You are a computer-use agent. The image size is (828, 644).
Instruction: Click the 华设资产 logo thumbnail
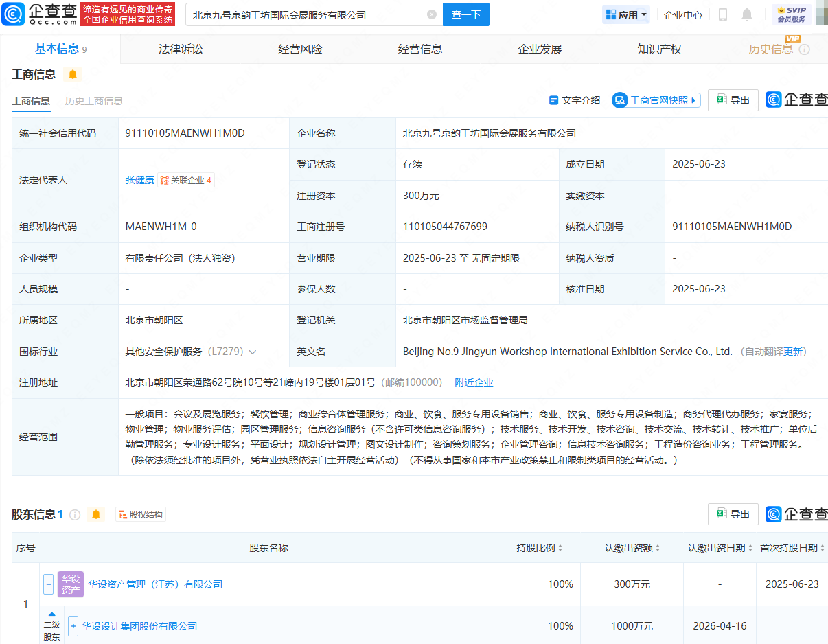tap(70, 584)
